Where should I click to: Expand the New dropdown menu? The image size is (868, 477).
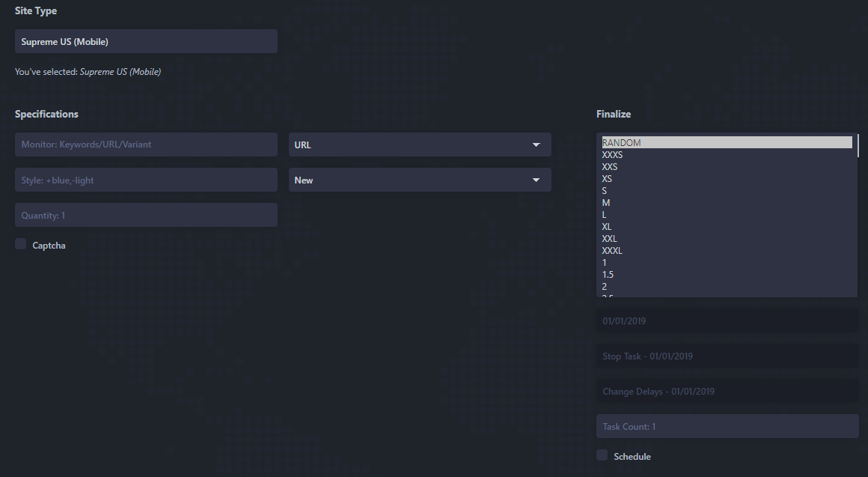420,180
